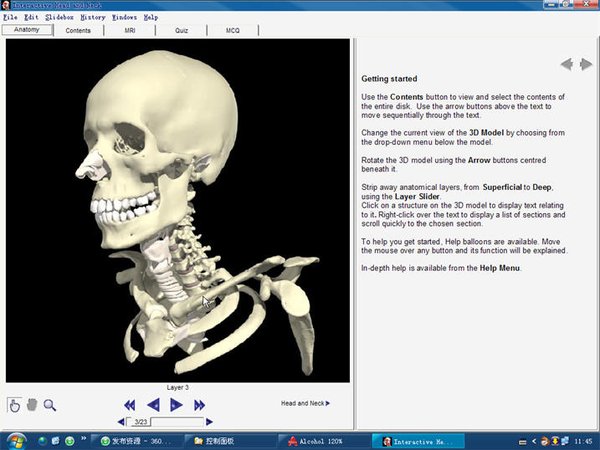Open the Head and Neck view dropdown
600x450 pixels.
coord(305,403)
